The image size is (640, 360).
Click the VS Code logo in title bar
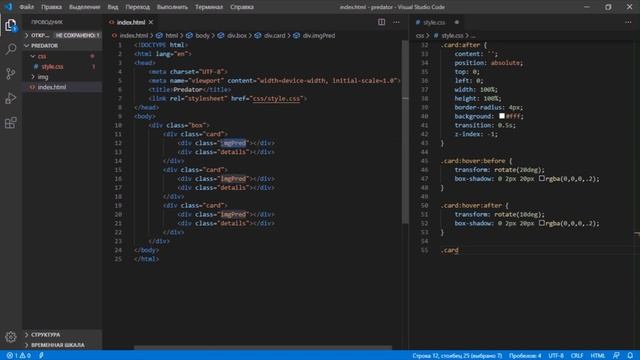[x=8, y=7]
